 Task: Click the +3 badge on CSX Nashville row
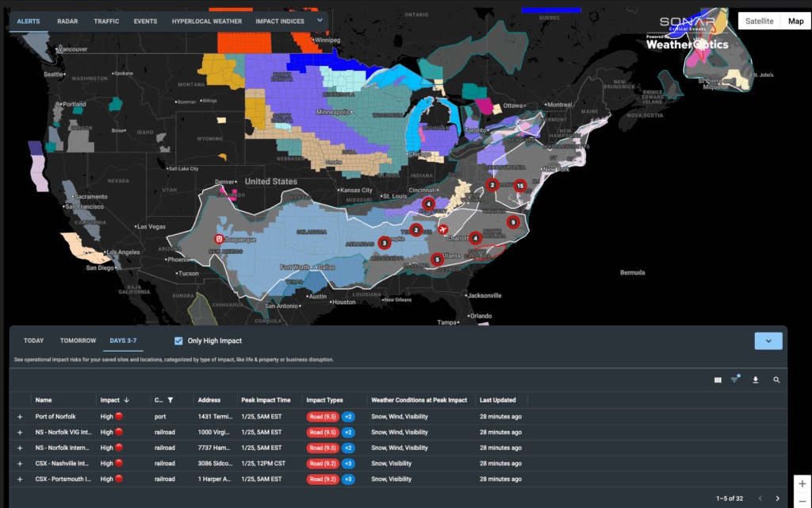[x=348, y=464]
